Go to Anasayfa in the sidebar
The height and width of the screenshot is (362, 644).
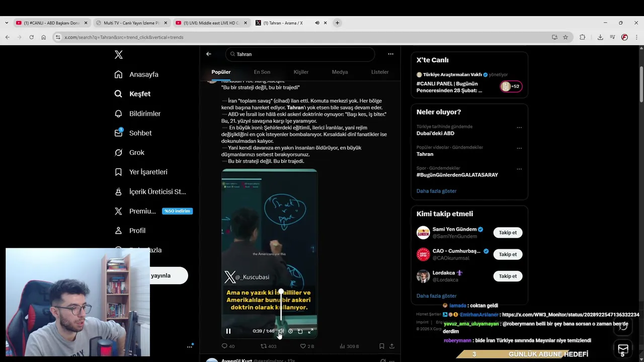(136, 74)
